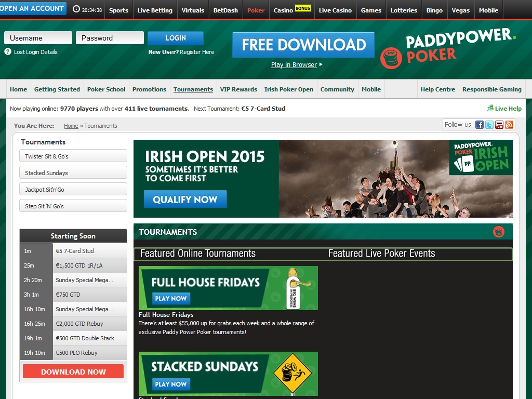This screenshot has height=399, width=532.
Task: Open the Full House Fridays banner thumbnail
Action: (x=228, y=288)
